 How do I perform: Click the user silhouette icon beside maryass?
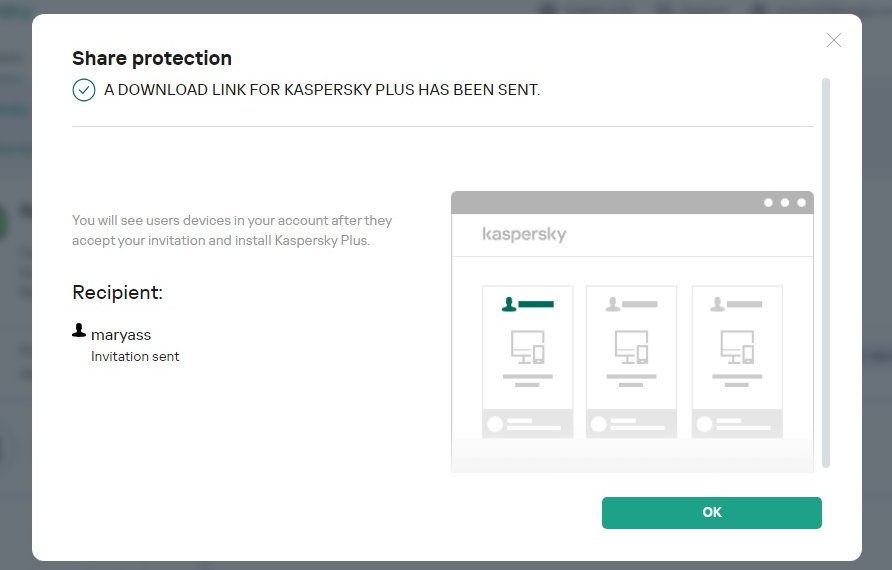(x=79, y=330)
